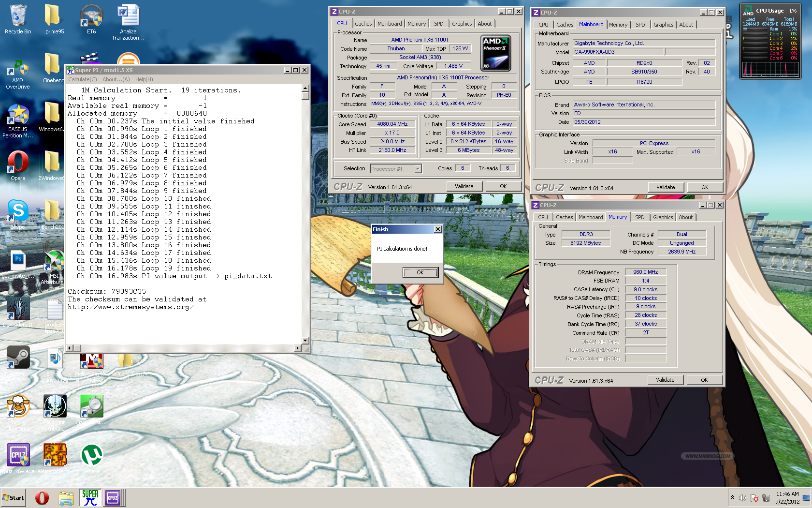Click OK in the Memory window
The image size is (812, 508).
pyautogui.click(x=704, y=380)
